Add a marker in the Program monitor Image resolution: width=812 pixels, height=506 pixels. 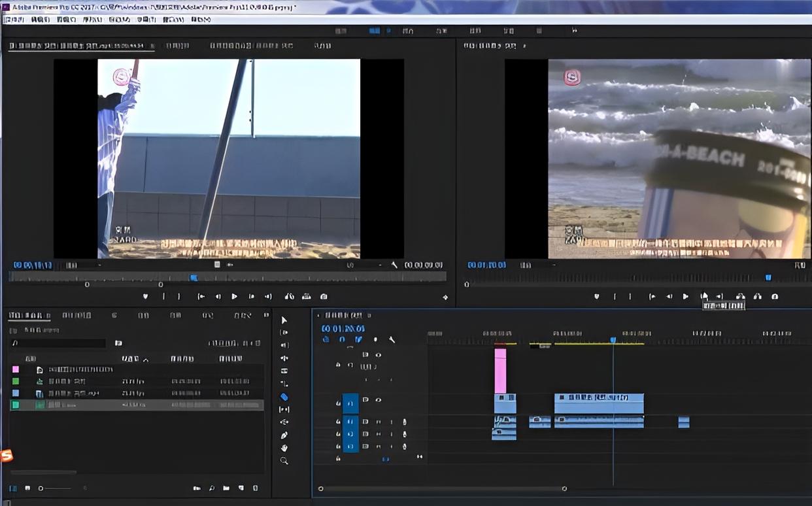(596, 297)
